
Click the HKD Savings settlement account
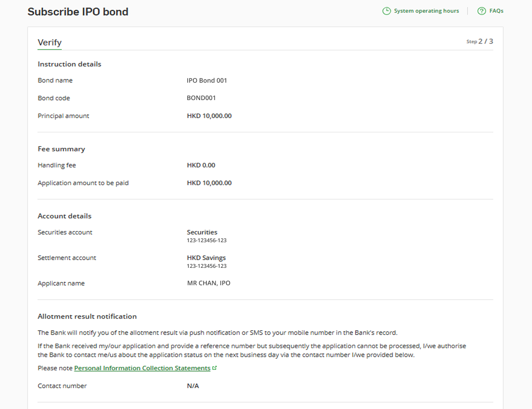[x=206, y=258]
